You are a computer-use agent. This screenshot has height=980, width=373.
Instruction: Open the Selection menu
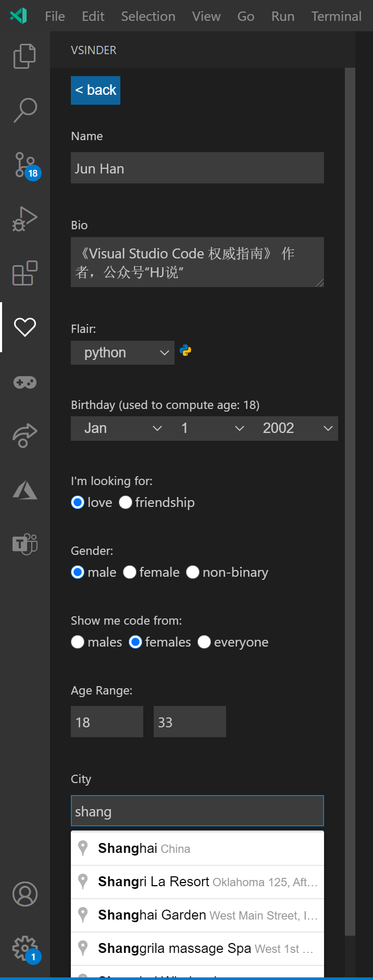point(148,16)
